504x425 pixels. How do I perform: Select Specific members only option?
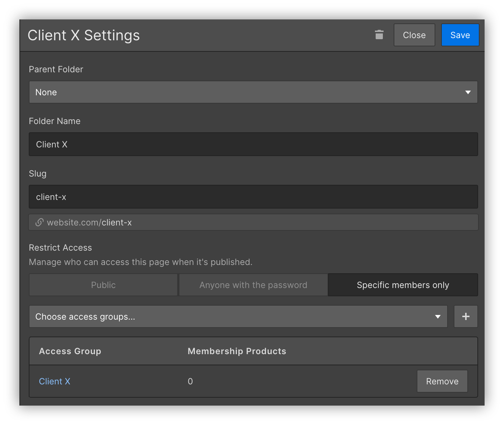(x=403, y=285)
